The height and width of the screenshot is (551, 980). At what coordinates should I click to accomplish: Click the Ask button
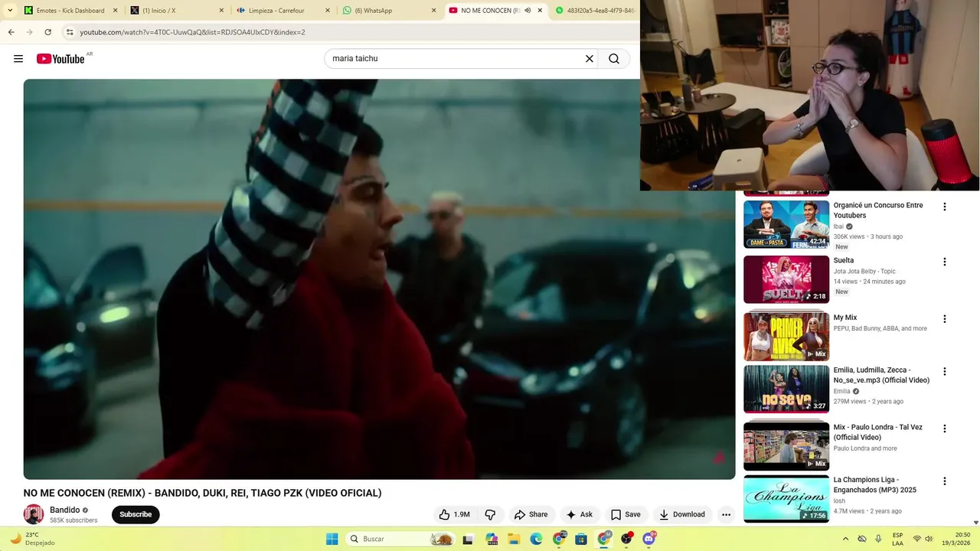580,514
